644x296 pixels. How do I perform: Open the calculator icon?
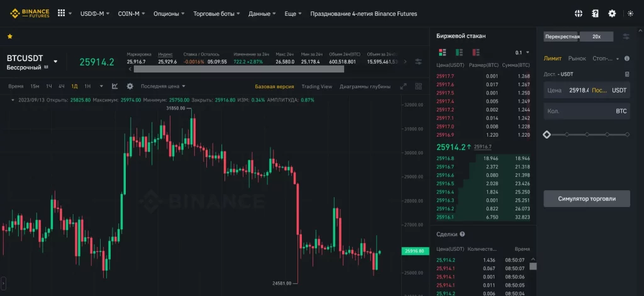coord(627,74)
